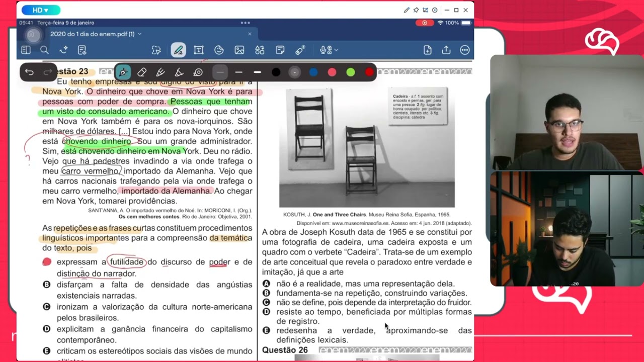Viewport: 644px width, 362px height.
Task: Click the 'Questão 26' heading
Action: [285, 350]
